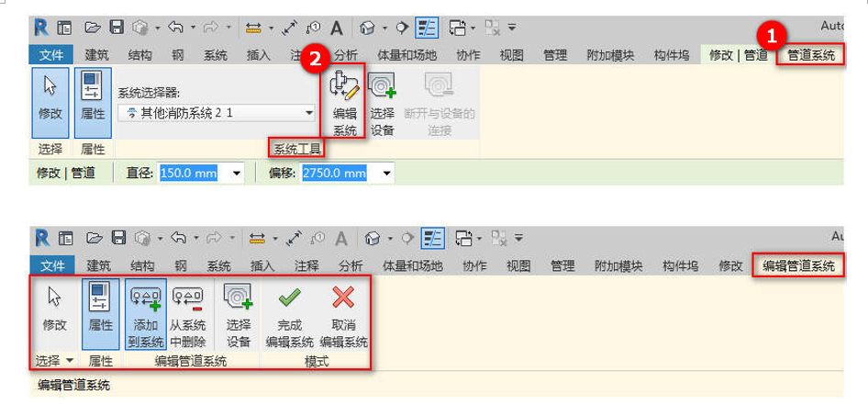This screenshot has width=868, height=417.
Task: Open 修改 | 管道 ribbon tab
Action: (x=739, y=55)
